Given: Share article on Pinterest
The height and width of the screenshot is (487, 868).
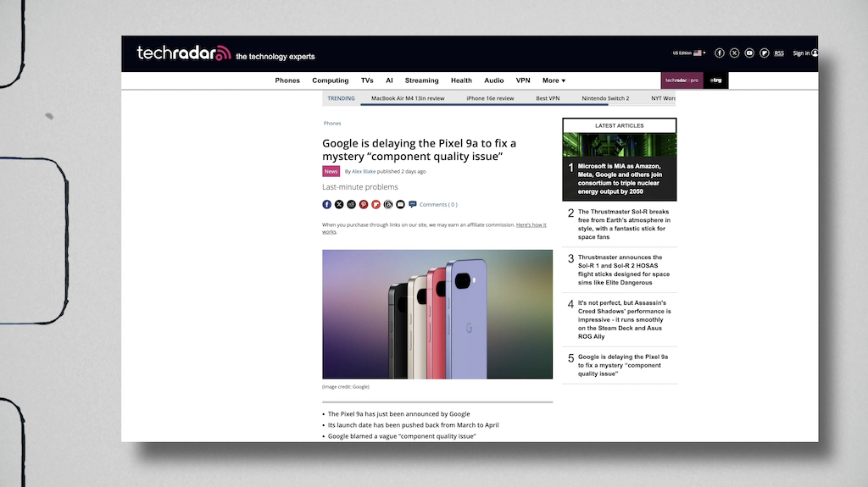Looking at the screenshot, I should tap(363, 204).
